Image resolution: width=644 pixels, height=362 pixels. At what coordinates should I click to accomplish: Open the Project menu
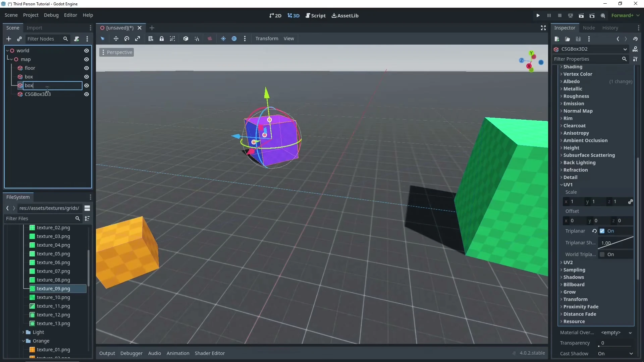pos(31,15)
